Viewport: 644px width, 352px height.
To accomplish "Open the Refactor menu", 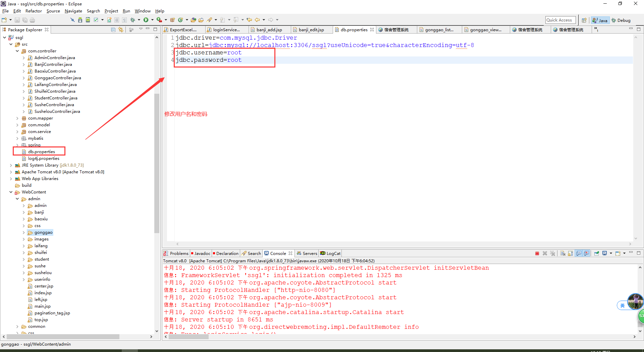I will (x=34, y=11).
